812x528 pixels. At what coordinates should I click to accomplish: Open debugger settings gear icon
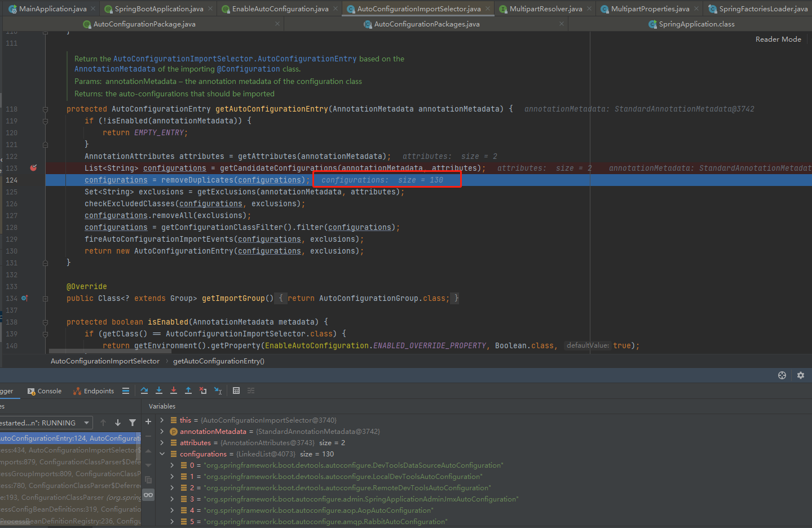click(x=801, y=375)
